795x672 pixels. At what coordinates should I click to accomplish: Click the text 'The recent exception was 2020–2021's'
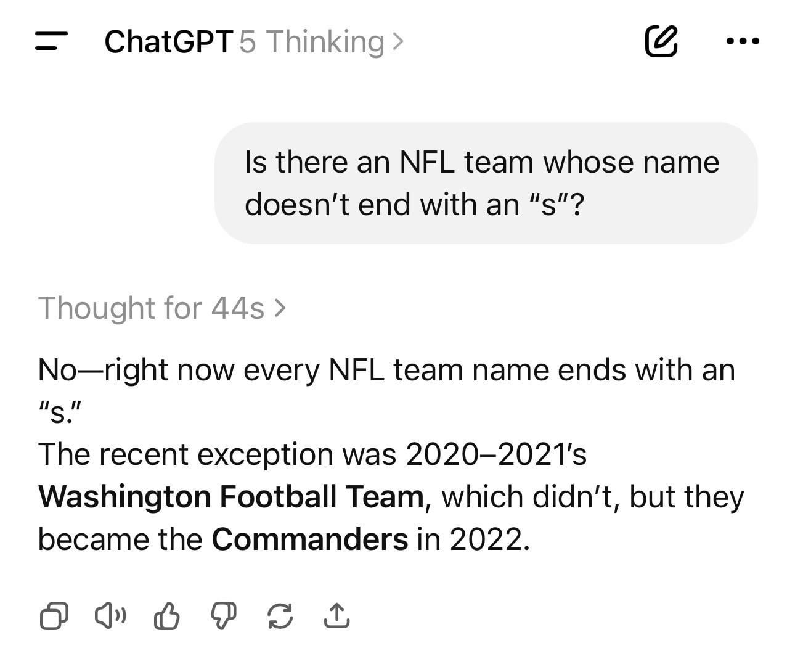[312, 454]
